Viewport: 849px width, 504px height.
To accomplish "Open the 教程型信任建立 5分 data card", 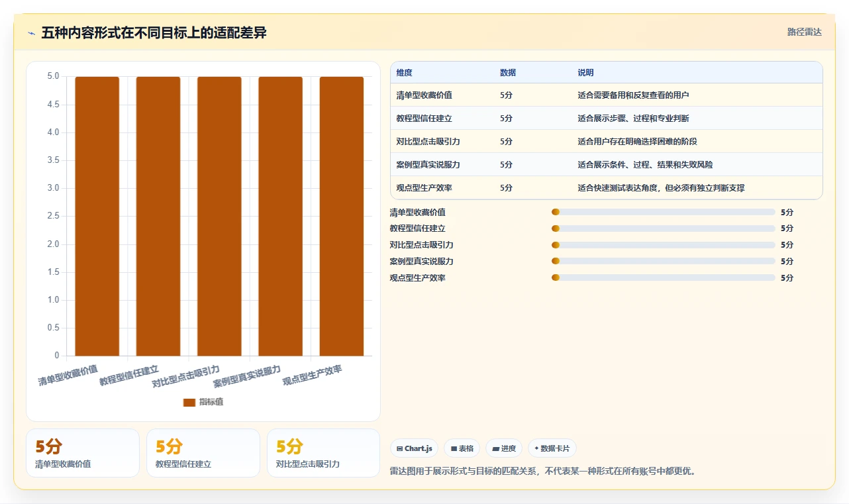I will (x=203, y=453).
